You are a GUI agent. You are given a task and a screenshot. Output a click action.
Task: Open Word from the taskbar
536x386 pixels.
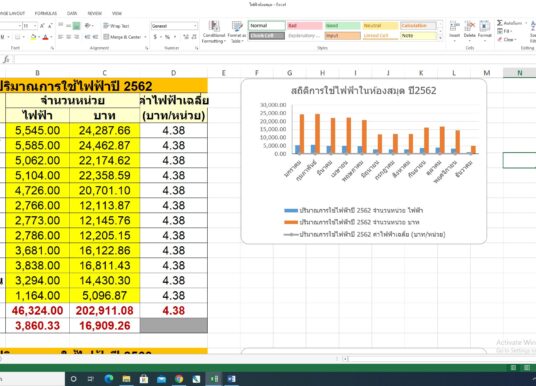tap(231, 378)
